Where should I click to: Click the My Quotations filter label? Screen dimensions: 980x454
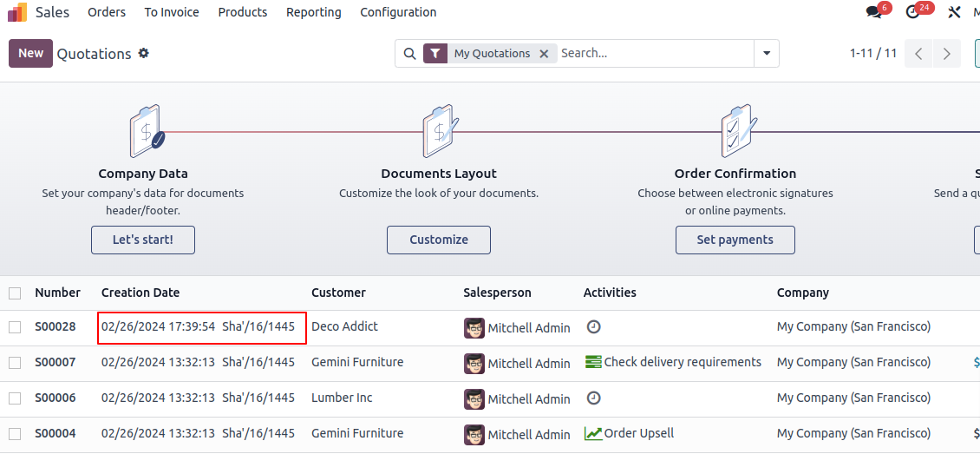click(492, 54)
